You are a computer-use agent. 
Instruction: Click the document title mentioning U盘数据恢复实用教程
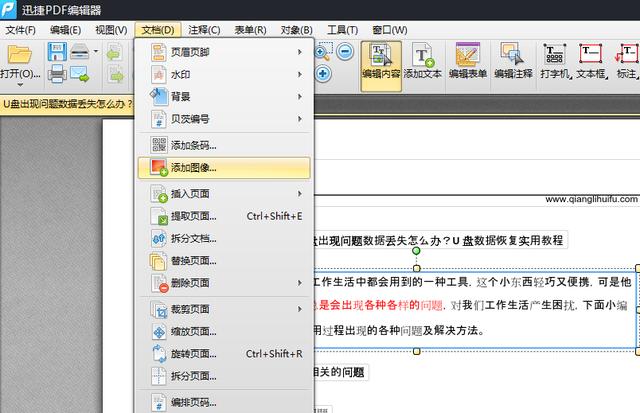point(439,240)
